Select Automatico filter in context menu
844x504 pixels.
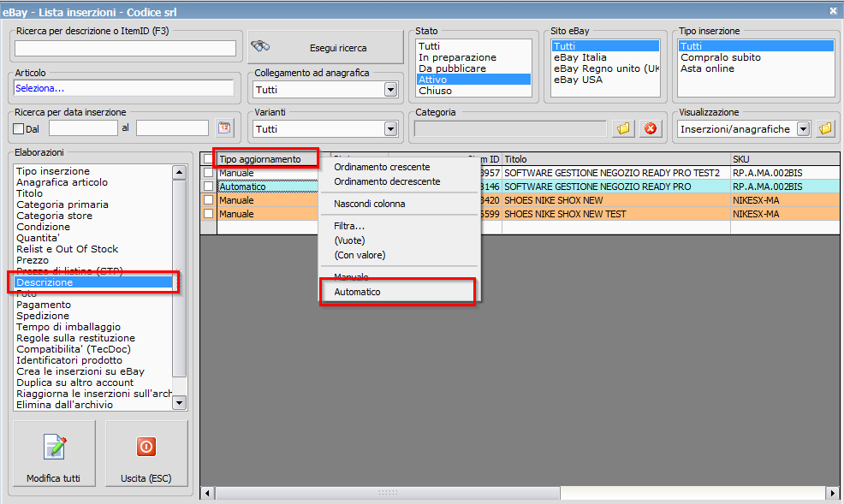357,292
